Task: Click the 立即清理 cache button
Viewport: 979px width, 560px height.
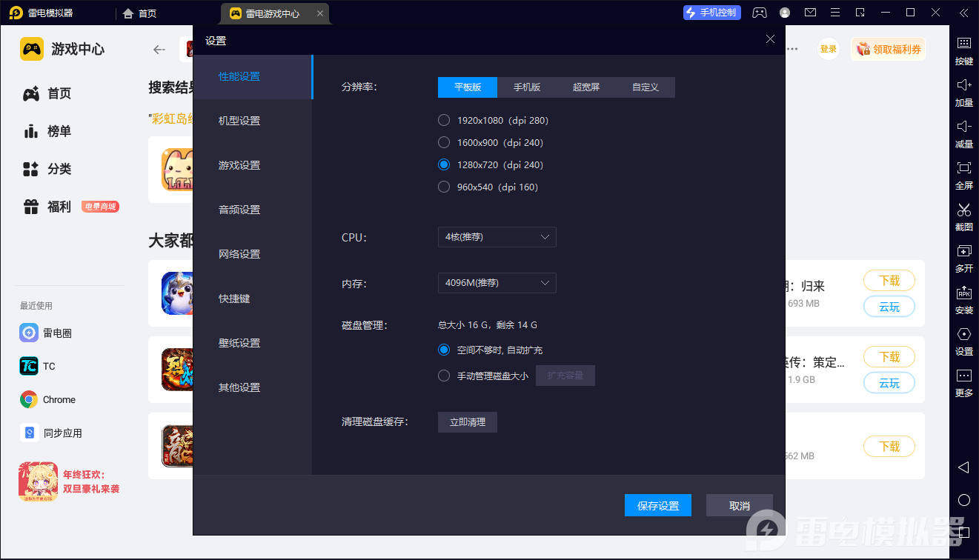Action: (x=467, y=422)
